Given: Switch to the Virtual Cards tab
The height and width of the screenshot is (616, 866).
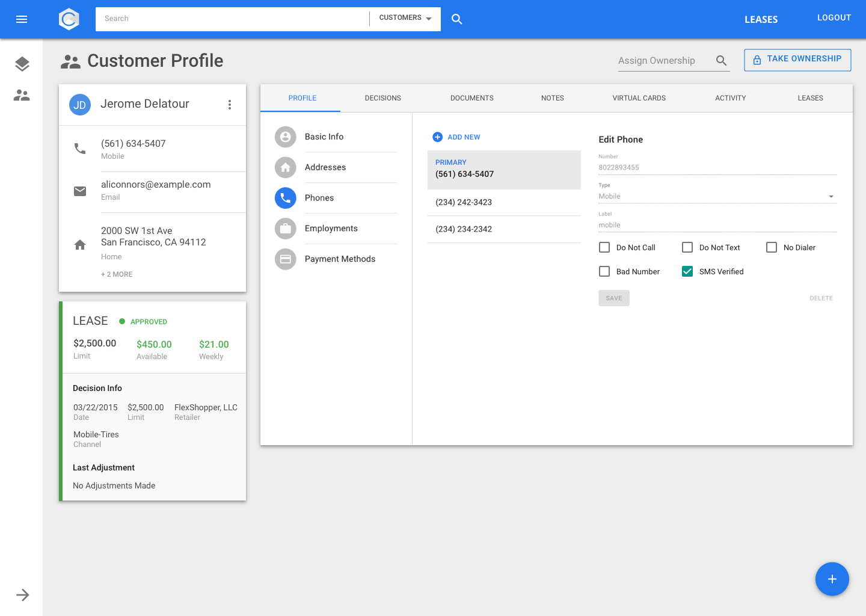Looking at the screenshot, I should [x=639, y=98].
